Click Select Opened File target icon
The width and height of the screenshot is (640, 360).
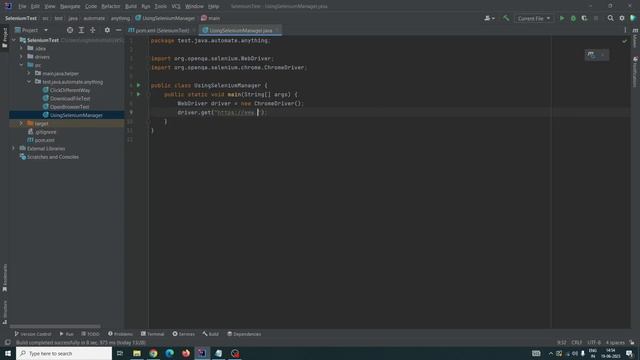[70, 30]
